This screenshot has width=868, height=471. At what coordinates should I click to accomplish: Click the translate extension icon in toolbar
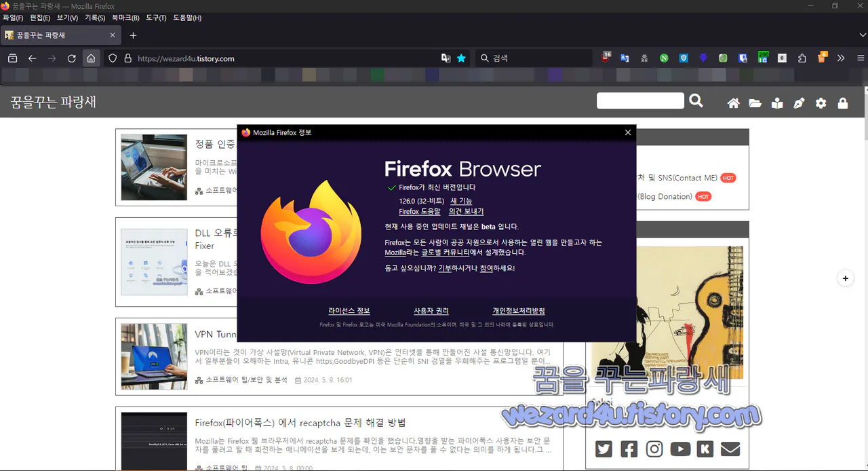coord(625,58)
